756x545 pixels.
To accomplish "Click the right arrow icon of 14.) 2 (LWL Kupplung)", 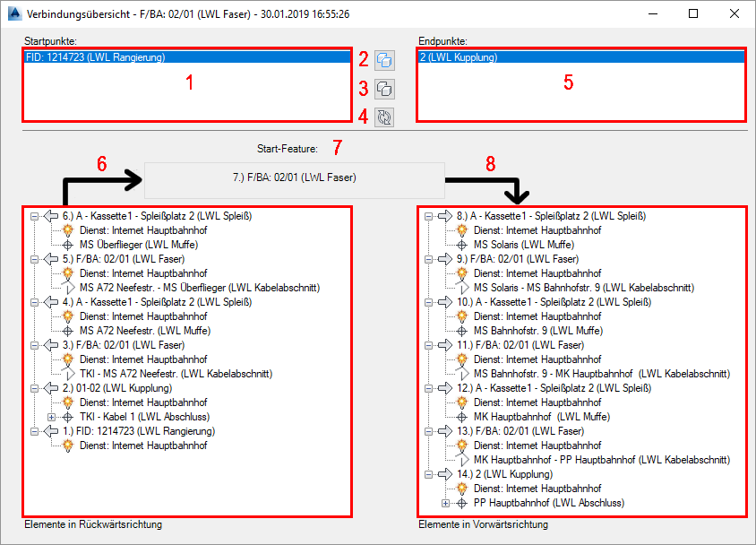I will click(x=445, y=474).
